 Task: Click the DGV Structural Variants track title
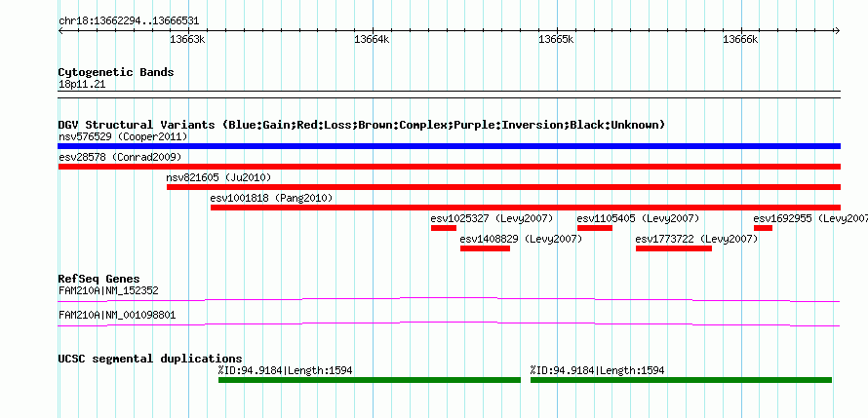click(362, 125)
